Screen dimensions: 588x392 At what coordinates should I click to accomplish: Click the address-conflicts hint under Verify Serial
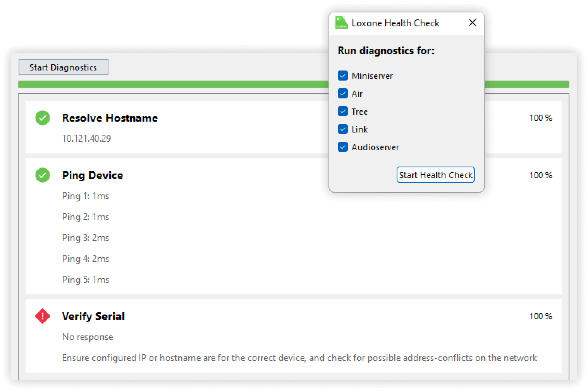point(299,358)
